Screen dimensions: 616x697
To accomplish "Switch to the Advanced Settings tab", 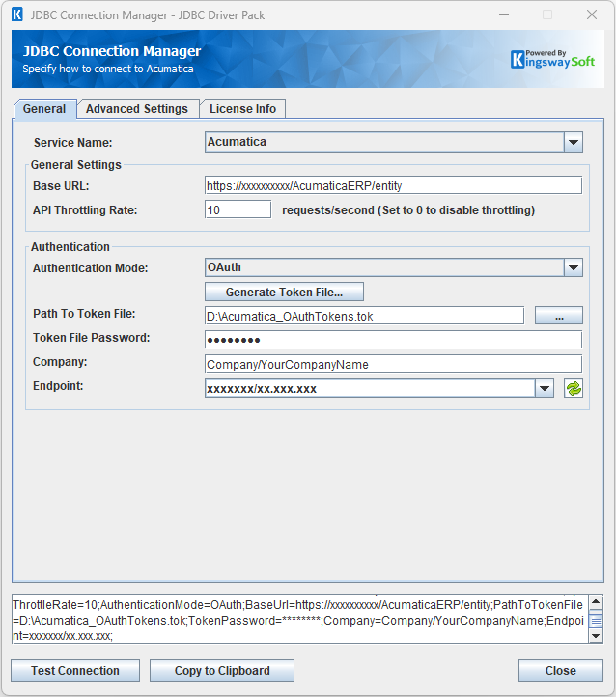I will 137,109.
